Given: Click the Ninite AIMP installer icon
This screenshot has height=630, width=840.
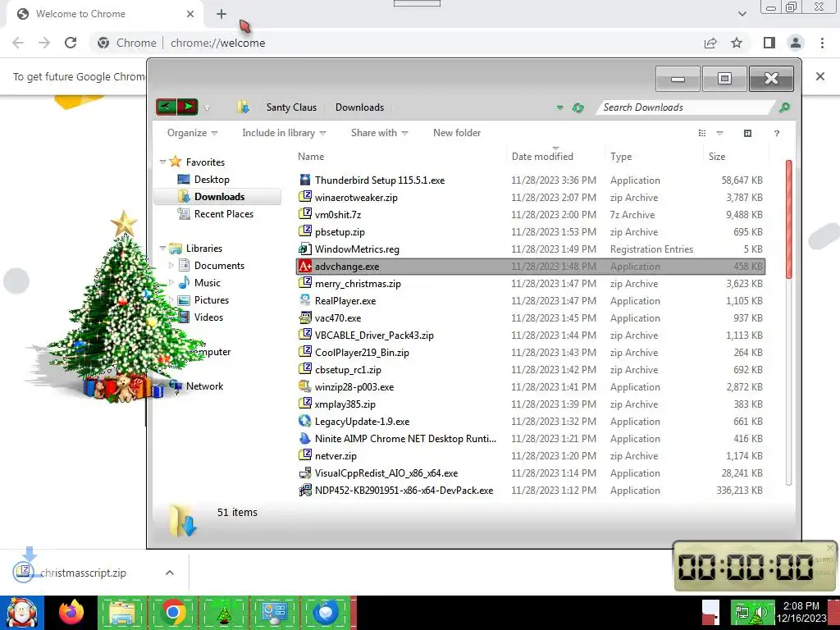Looking at the screenshot, I should coord(305,438).
